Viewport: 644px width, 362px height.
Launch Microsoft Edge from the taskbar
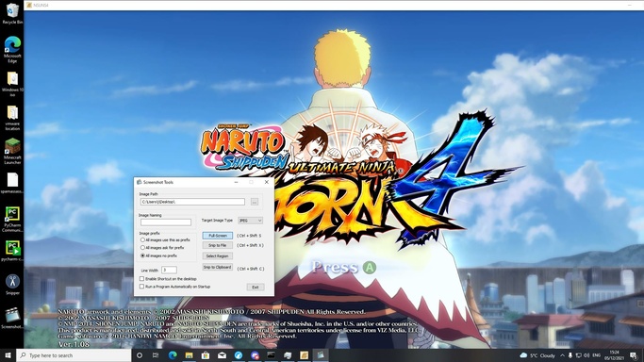click(x=173, y=355)
